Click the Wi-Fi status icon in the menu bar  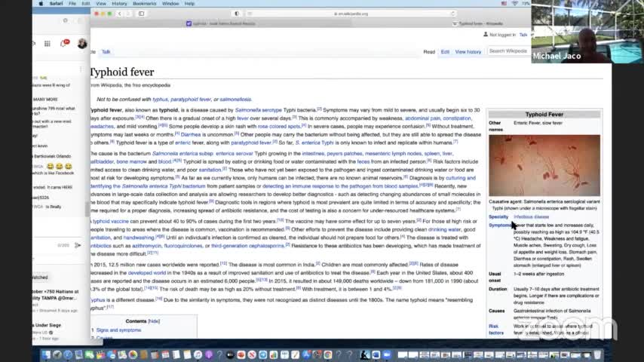coord(514,3)
